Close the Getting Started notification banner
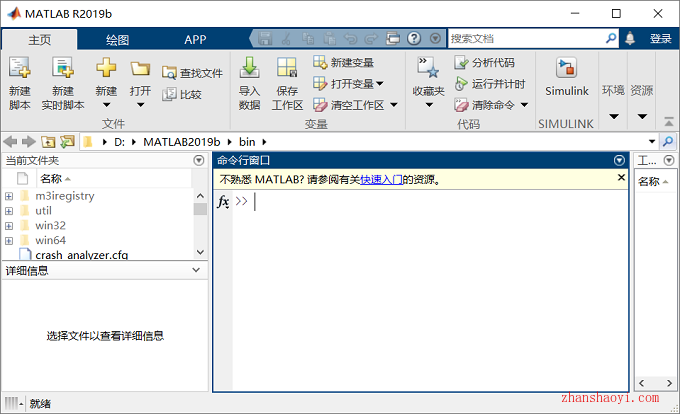 pyautogui.click(x=621, y=177)
